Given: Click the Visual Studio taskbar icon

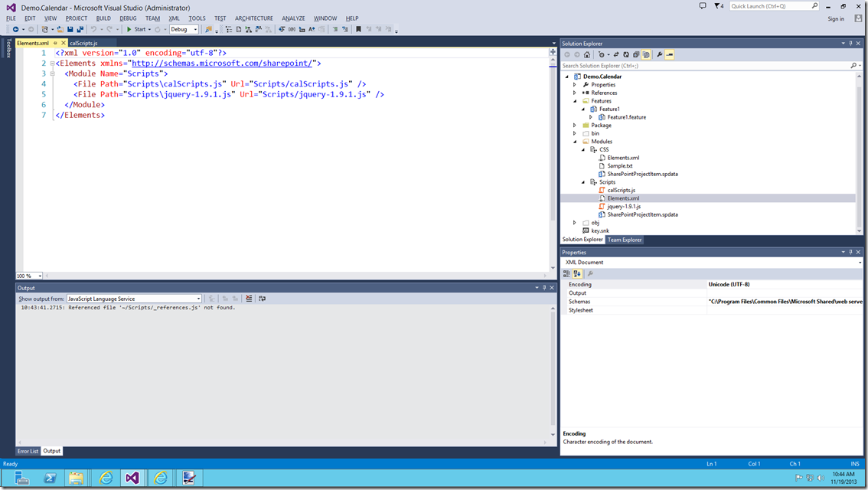Looking at the screenshot, I should (x=132, y=478).
